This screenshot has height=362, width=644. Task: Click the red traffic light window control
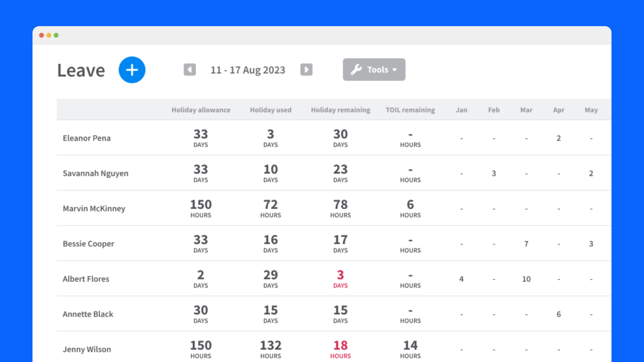41,35
